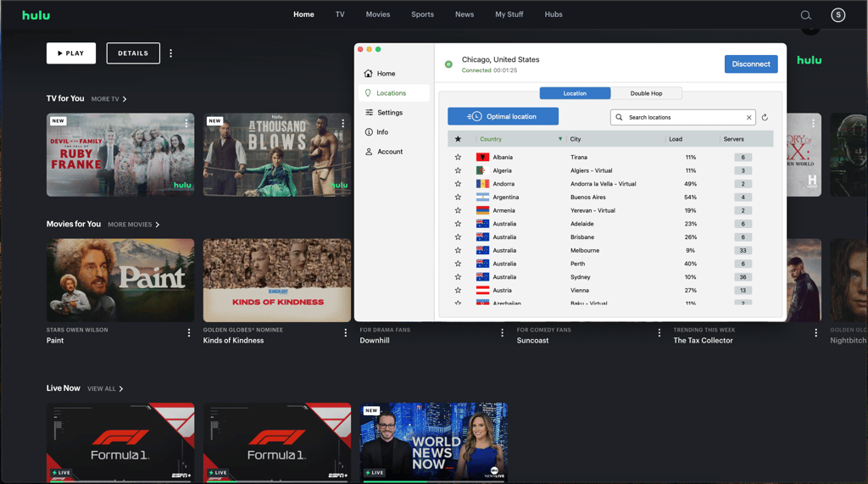Switch to the Location tab
The width and height of the screenshot is (868, 484).
[x=575, y=93]
